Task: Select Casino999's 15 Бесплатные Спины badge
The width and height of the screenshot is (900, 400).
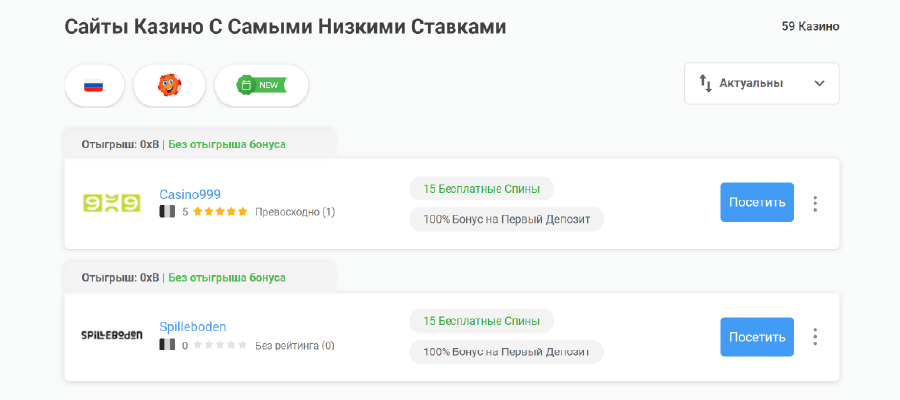Action: 481,188
